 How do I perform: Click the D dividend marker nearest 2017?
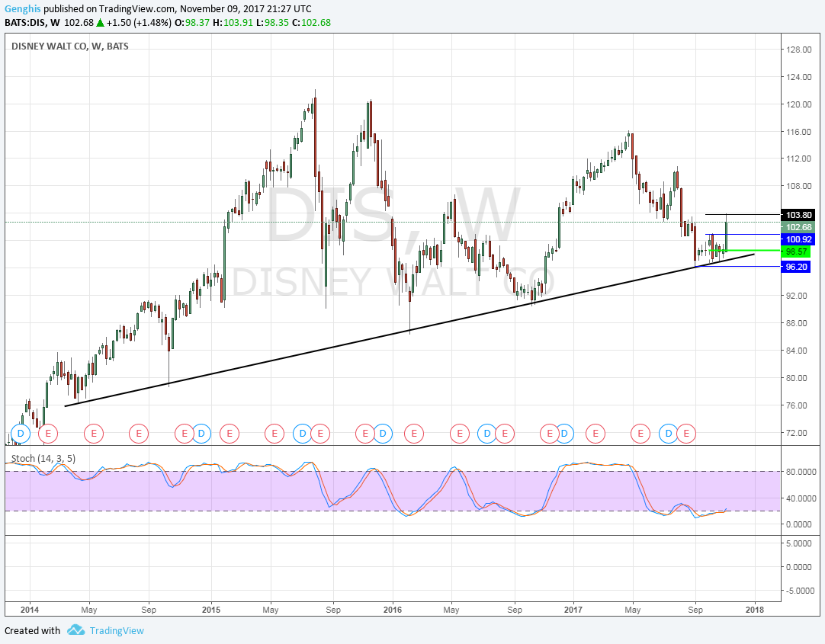click(x=564, y=434)
